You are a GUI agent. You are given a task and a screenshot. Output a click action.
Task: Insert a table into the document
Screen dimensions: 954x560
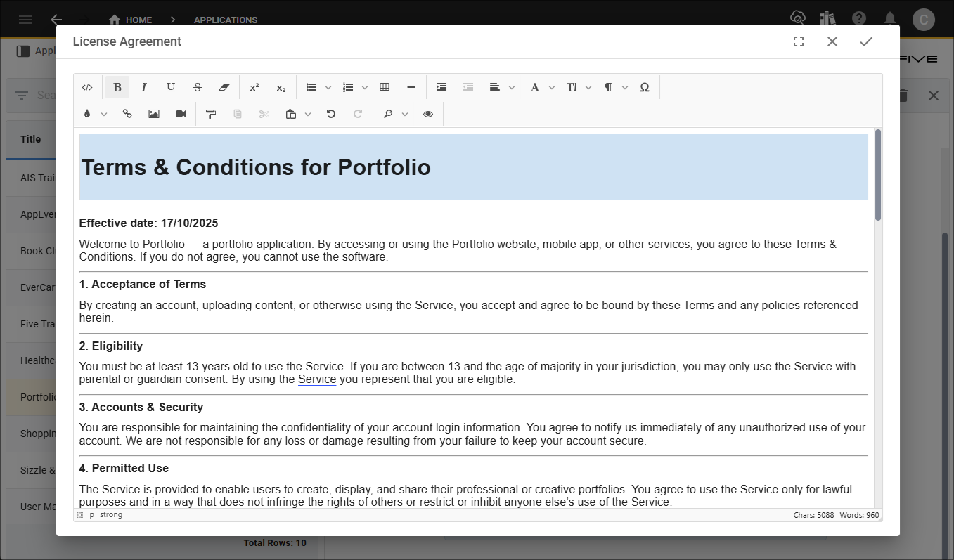(385, 87)
